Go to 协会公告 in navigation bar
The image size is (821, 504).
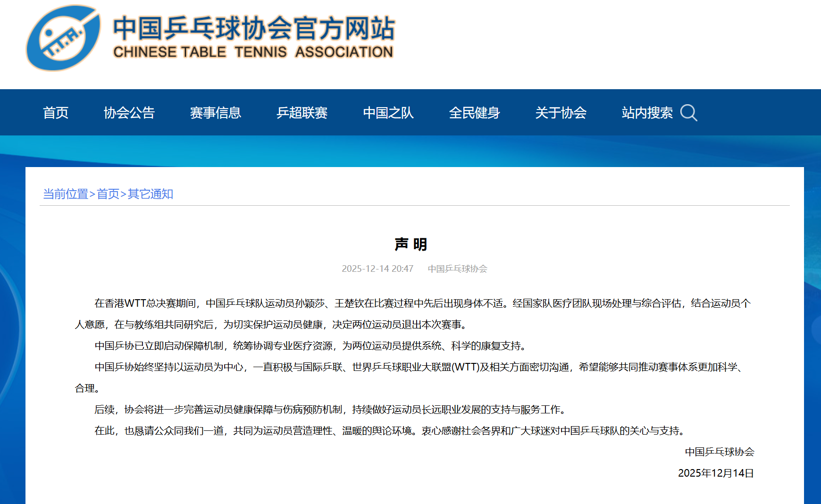point(129,113)
